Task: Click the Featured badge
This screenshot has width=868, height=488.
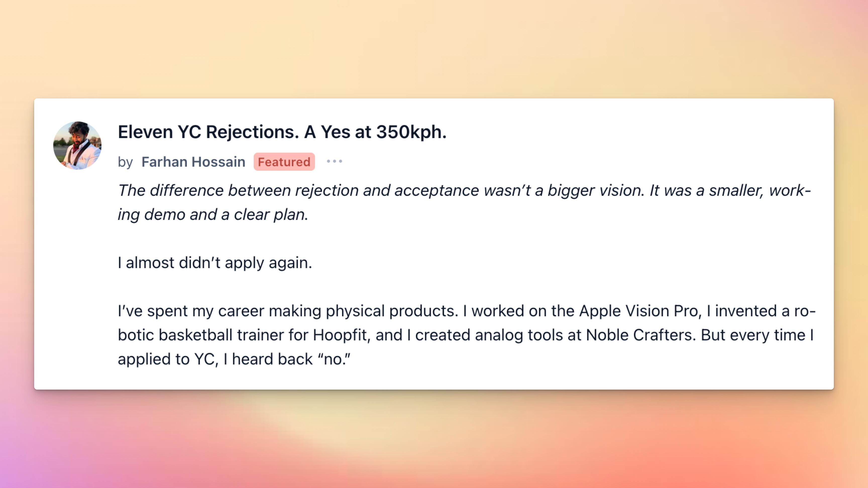Action: [284, 162]
